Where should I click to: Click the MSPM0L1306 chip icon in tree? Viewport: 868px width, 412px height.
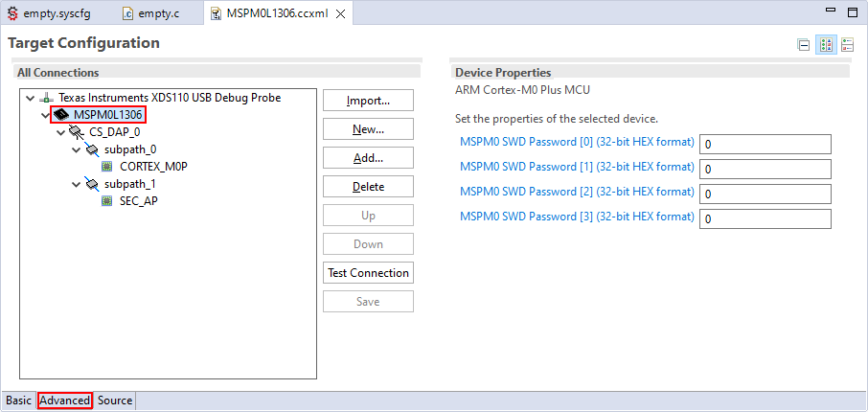[x=61, y=115]
